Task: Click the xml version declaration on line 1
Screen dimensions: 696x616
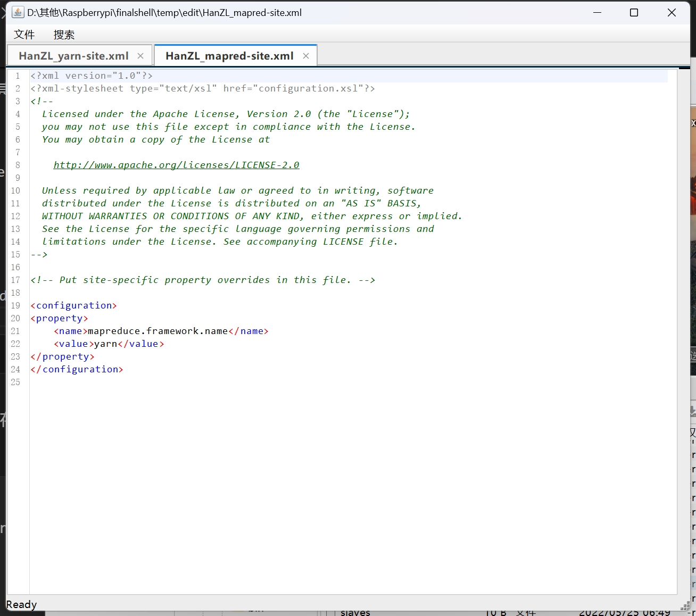Action: click(90, 76)
